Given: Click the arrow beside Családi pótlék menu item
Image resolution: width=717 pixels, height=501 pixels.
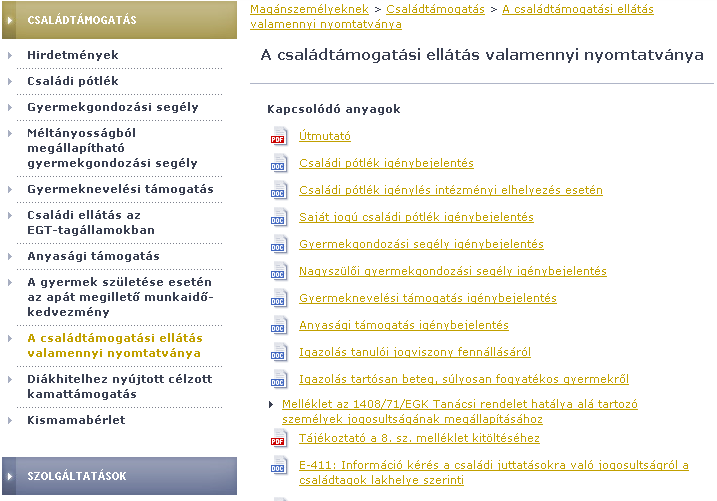Looking at the screenshot, I should (x=10, y=81).
